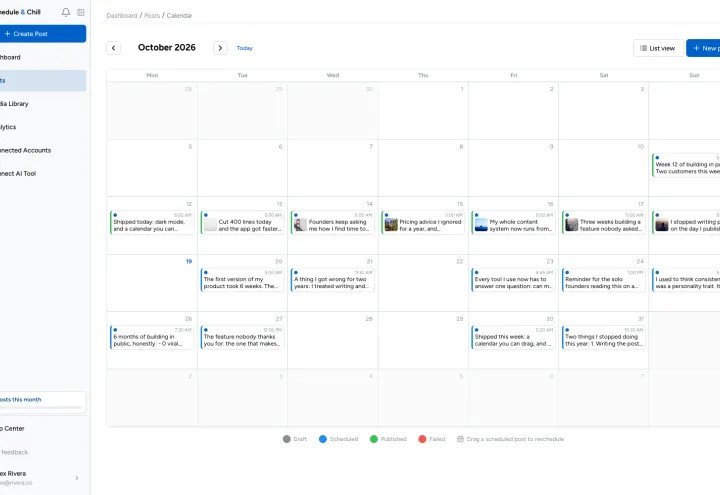The image size is (720, 495).
Task: Collapse sidebar using panel icon
Action: tap(81, 12)
